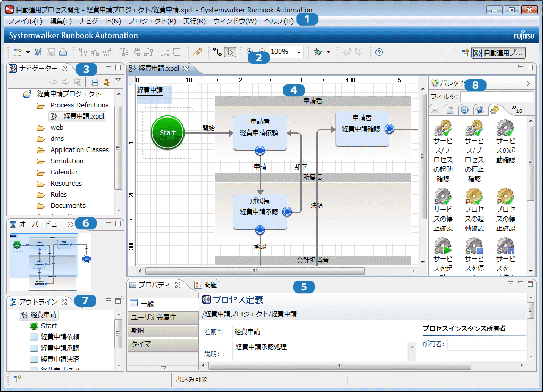Open the ナビゲート(N) menu

(x=100, y=21)
